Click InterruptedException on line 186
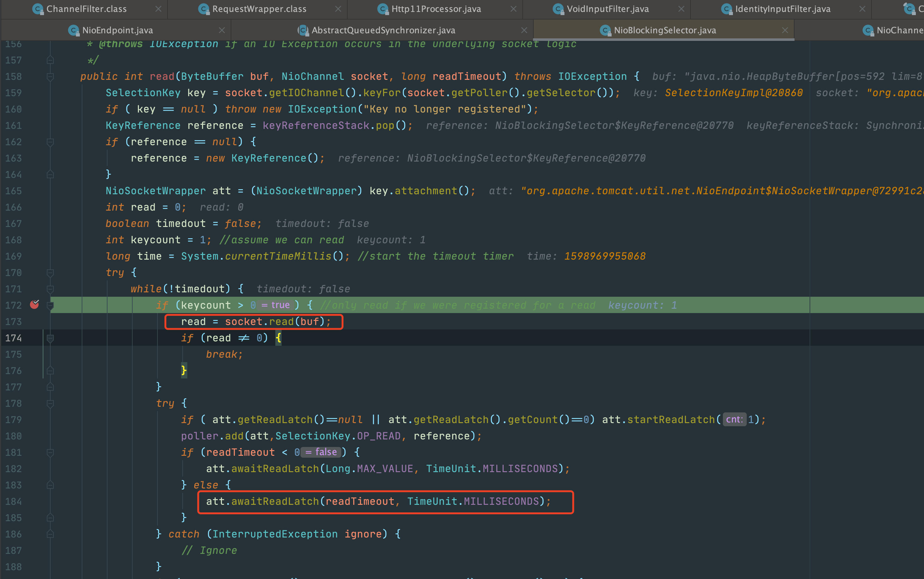 [275, 534]
